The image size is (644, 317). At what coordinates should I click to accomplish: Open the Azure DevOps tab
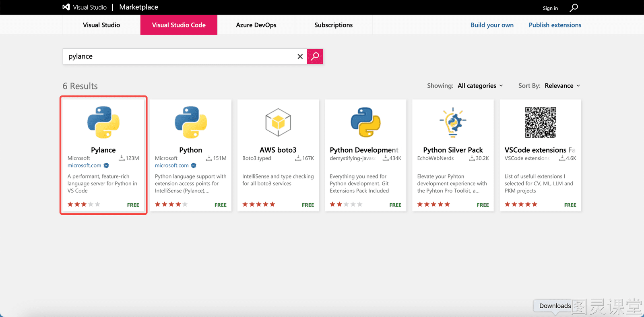point(256,25)
